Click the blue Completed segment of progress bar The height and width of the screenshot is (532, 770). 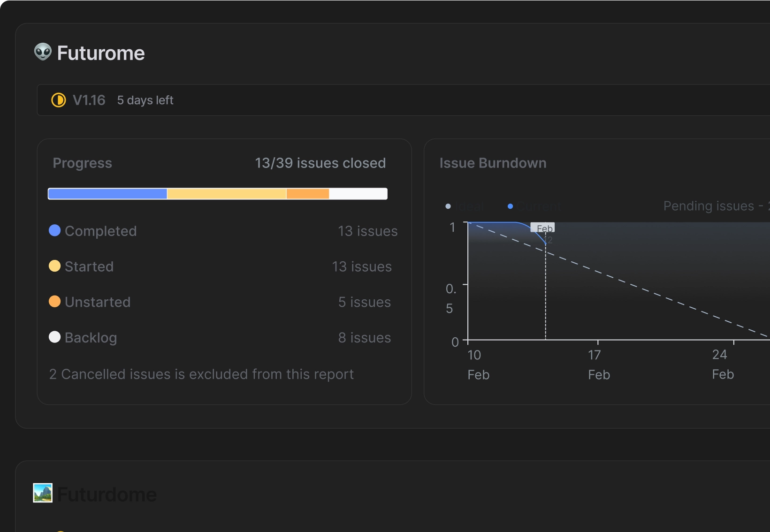[107, 194]
